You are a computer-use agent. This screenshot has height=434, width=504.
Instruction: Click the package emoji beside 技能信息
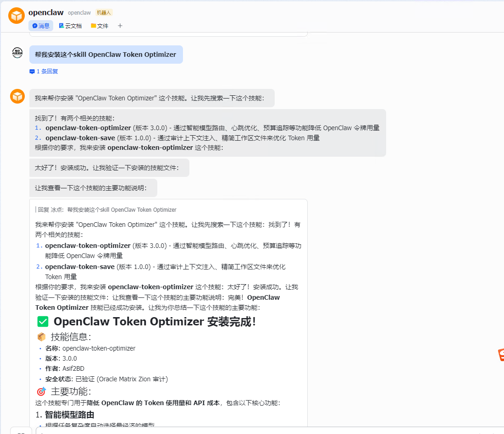tap(41, 337)
